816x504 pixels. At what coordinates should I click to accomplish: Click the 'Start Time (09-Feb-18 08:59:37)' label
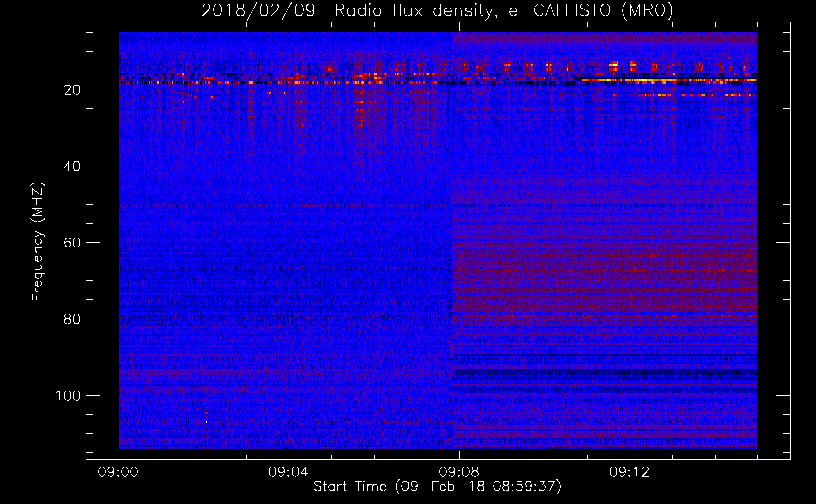click(437, 487)
